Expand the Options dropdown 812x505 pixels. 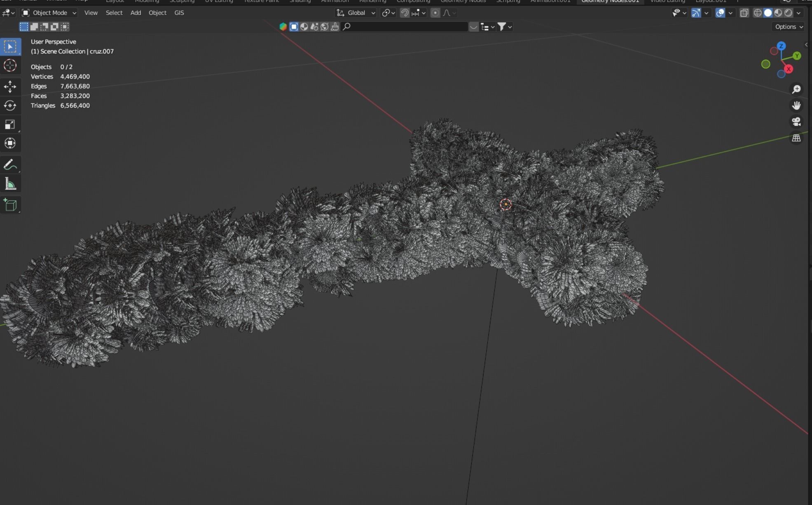coord(789,27)
